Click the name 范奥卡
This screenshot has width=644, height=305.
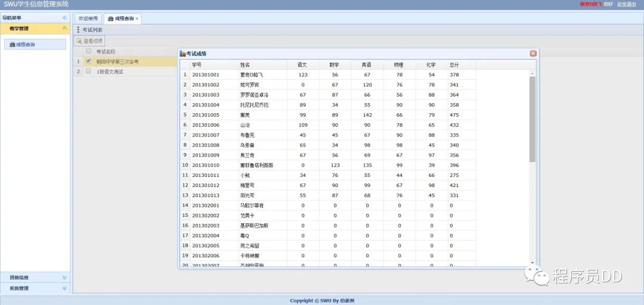pyautogui.click(x=247, y=216)
